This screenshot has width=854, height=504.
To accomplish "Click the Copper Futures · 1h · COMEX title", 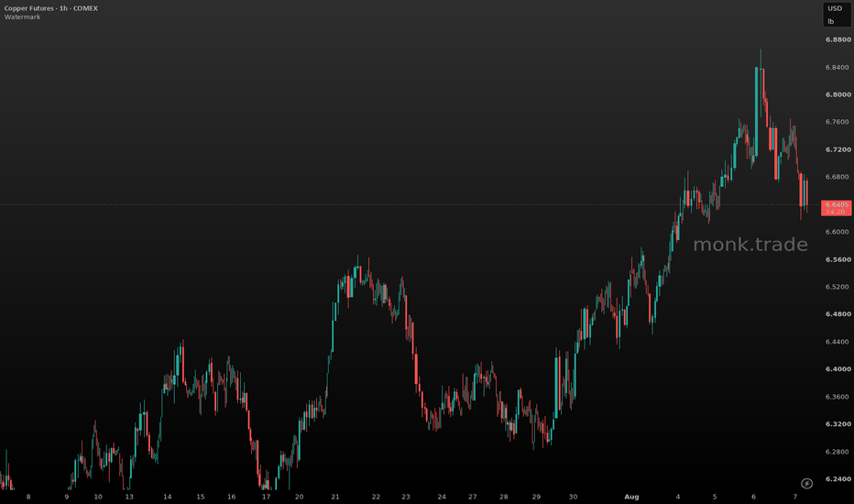I will 51,8.
